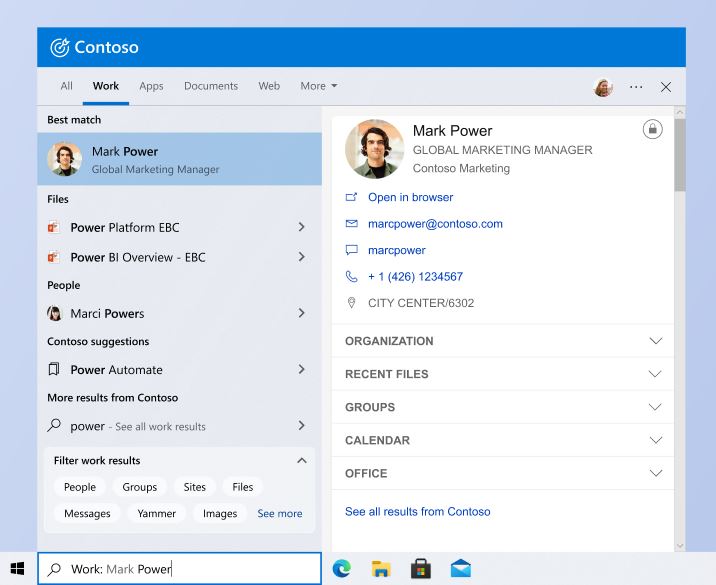Click the phone icon beside the number
The image size is (716, 585).
(351, 276)
